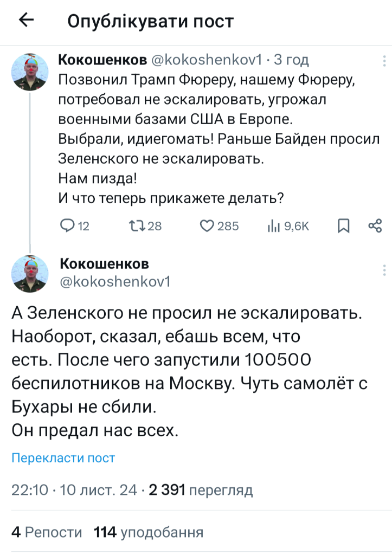The height and width of the screenshot is (555, 392).
Task: Click the "22:10 · 10 лист. 24" timestamp
Action: (x=74, y=491)
